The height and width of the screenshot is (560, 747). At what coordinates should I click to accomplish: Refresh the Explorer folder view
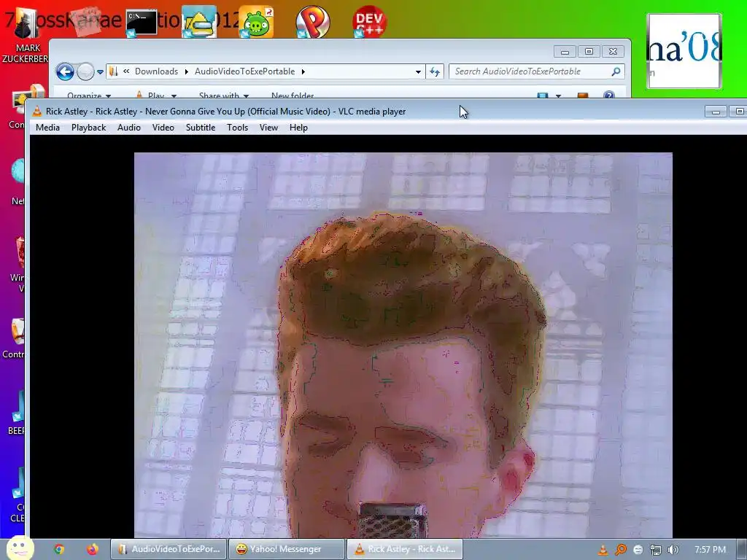point(435,72)
